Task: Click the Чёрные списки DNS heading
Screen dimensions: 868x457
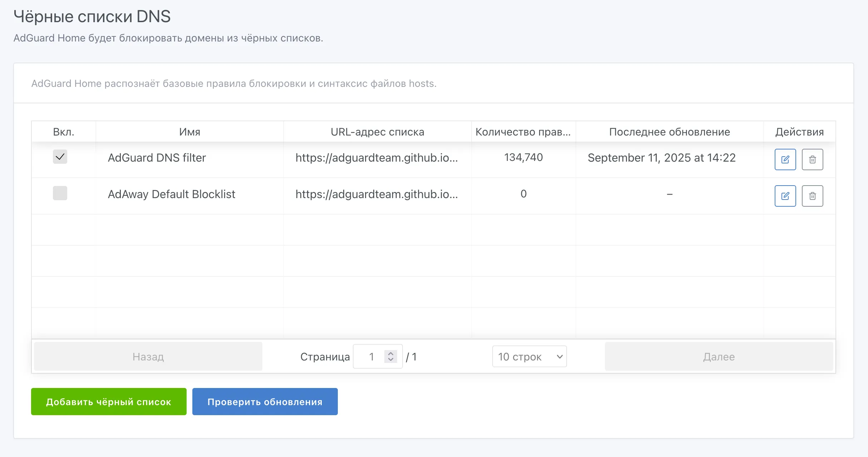Action: pos(92,16)
